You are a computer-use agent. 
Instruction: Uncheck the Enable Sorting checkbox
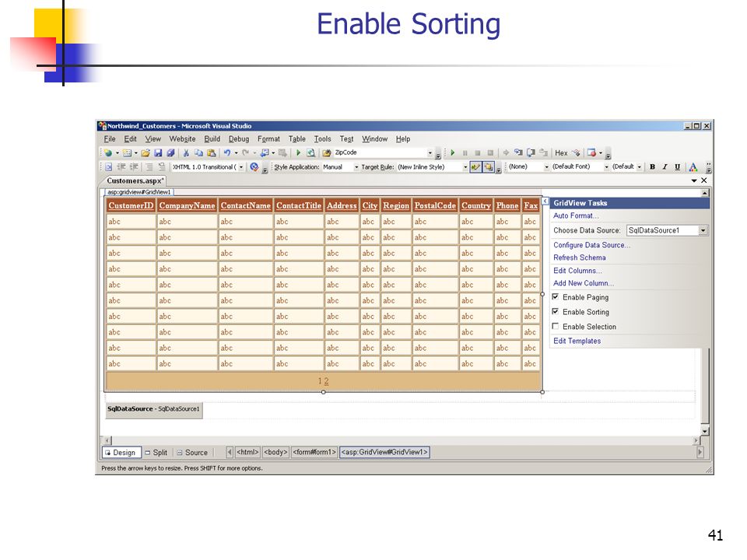coord(556,311)
